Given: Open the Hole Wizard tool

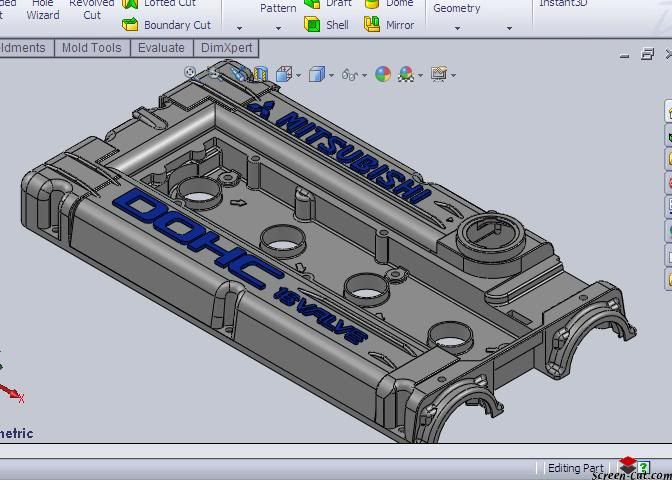Looking at the screenshot, I should (43, 9).
